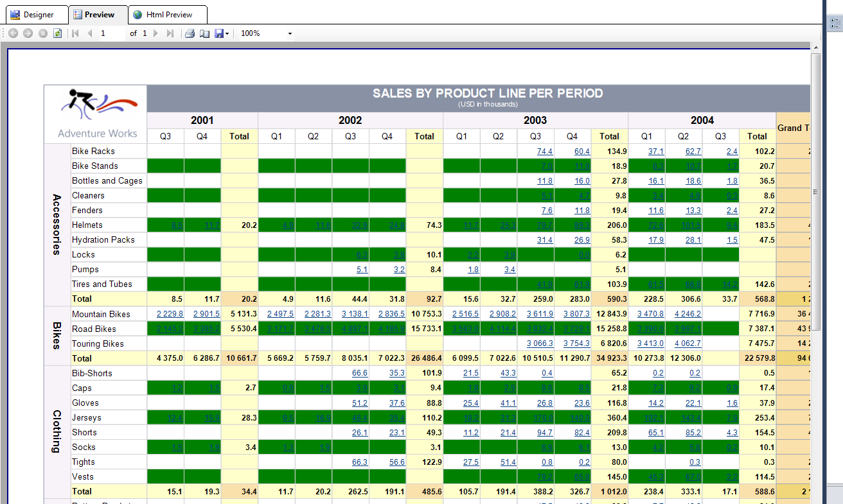Select the '2004' year column header
This screenshot has height=504, width=843.
(x=702, y=120)
